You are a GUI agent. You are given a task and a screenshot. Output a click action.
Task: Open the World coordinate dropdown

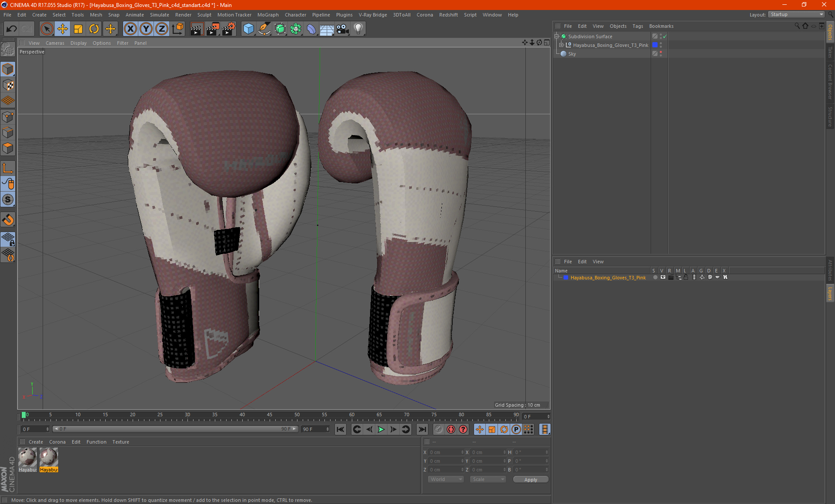(446, 479)
